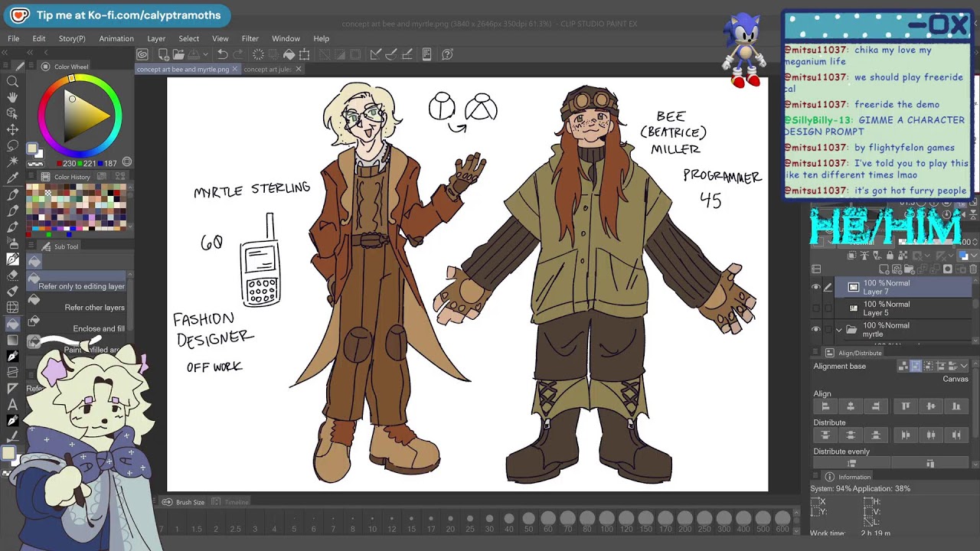
Task: Click the Fill bucket icon in command bar
Action: click(x=289, y=54)
